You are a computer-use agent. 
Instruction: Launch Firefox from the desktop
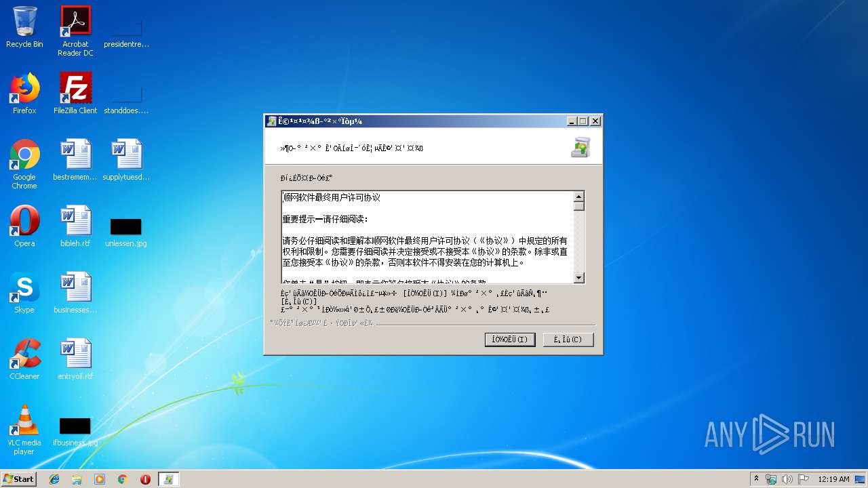pyautogui.click(x=24, y=94)
